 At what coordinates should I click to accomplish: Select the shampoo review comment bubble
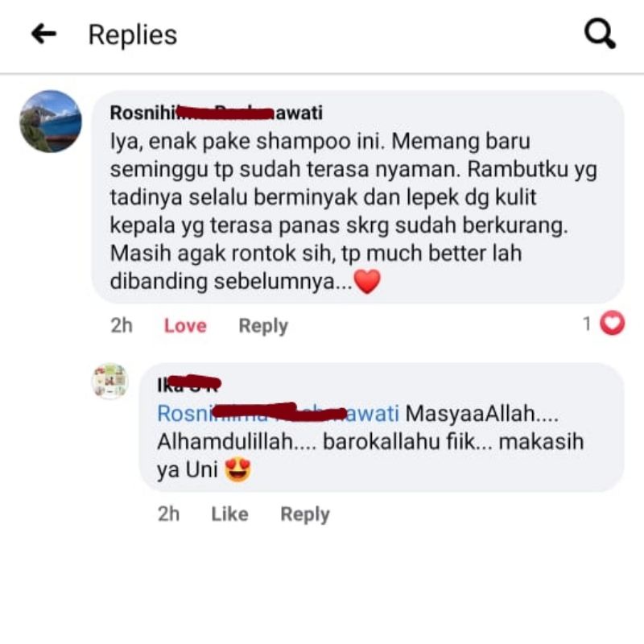point(357,197)
